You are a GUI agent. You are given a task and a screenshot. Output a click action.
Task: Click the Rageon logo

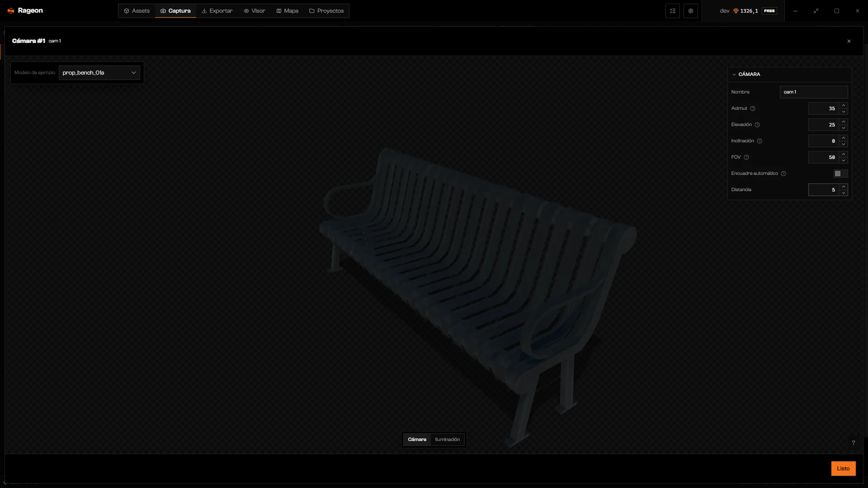click(x=25, y=10)
